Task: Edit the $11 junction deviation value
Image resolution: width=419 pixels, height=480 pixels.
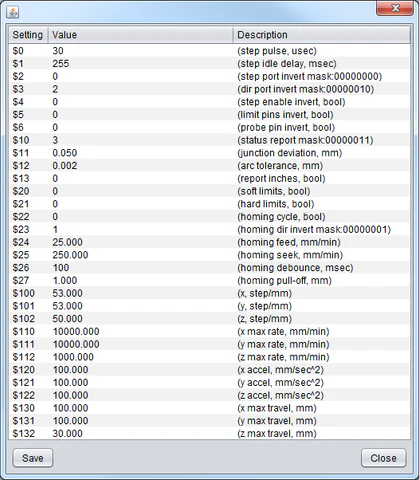Action: point(141,153)
